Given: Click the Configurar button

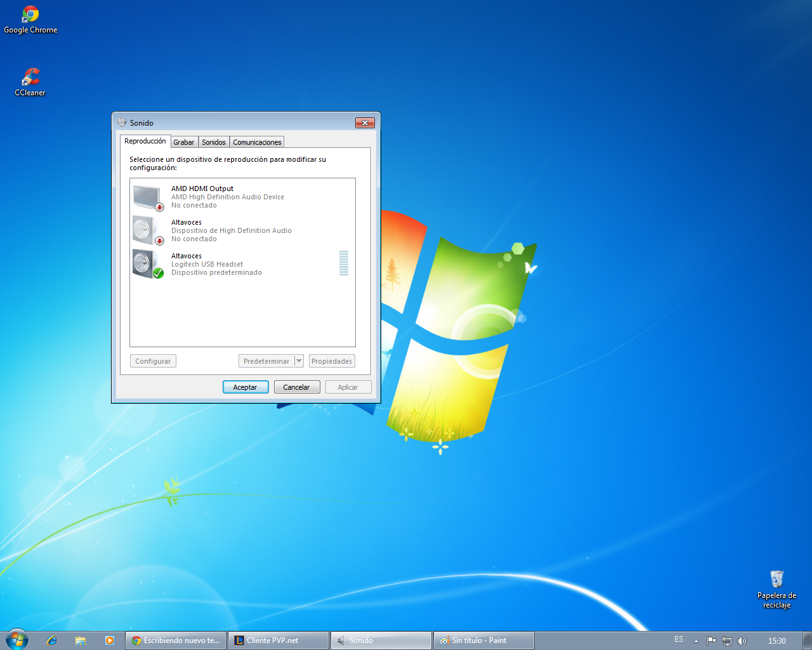Looking at the screenshot, I should tap(153, 361).
